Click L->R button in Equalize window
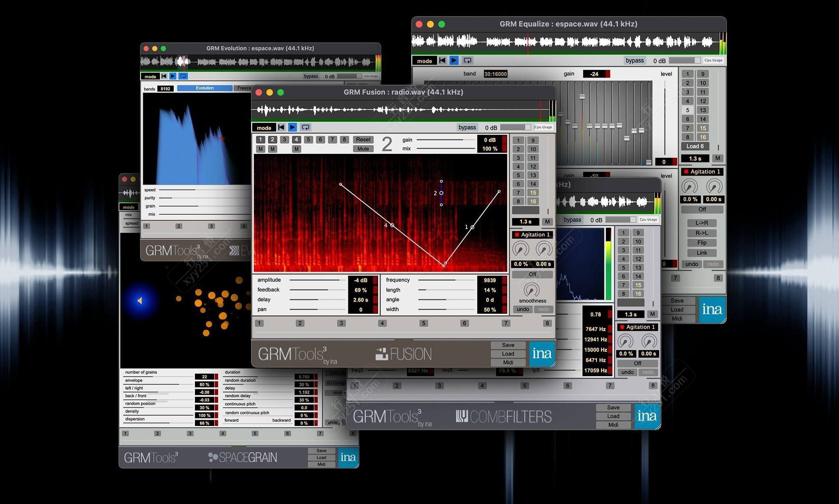This screenshot has height=504, width=839. click(702, 223)
